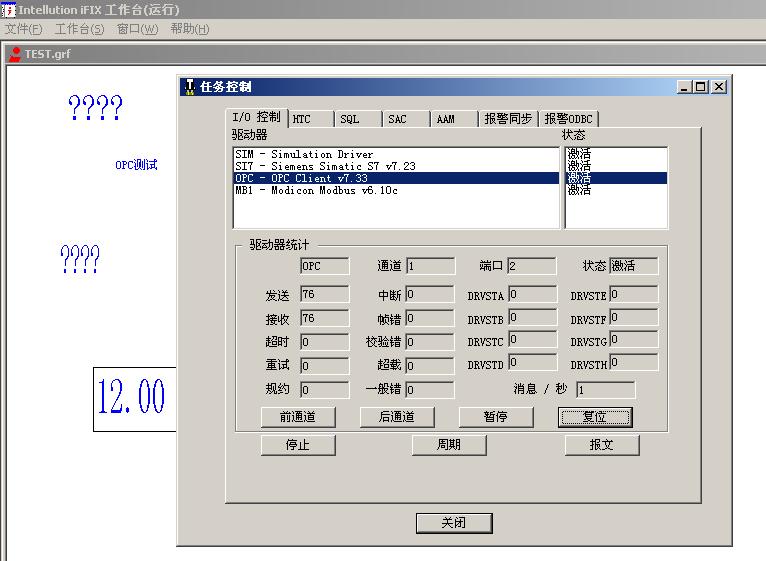The height and width of the screenshot is (561, 766).
Task: Click the DRVSTG value field
Action: click(x=634, y=340)
